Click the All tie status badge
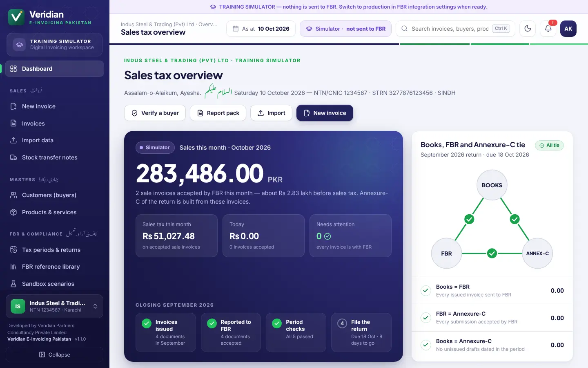Screen dimensions: 588x368 [549, 145]
